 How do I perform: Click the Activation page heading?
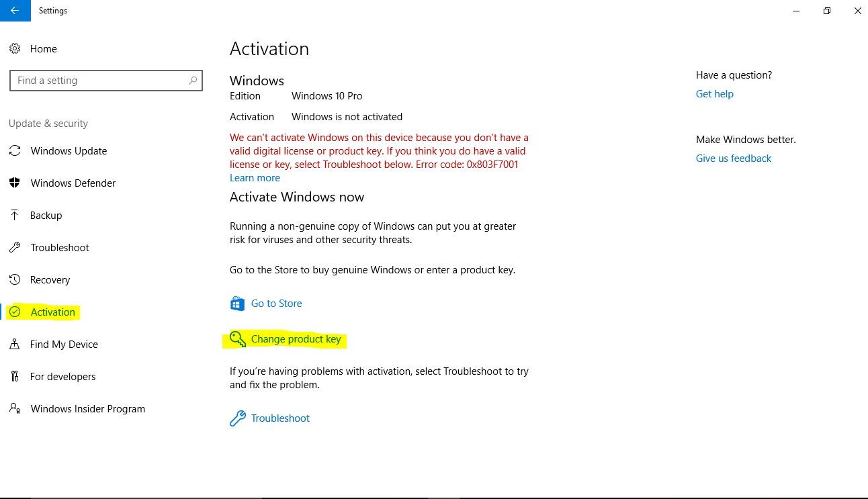click(x=269, y=49)
